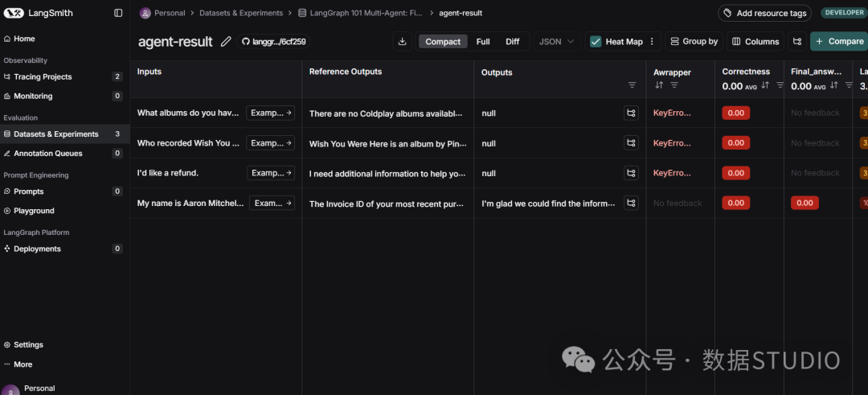Click KeyError feedback in the refund row
868x395 pixels.
(672, 173)
